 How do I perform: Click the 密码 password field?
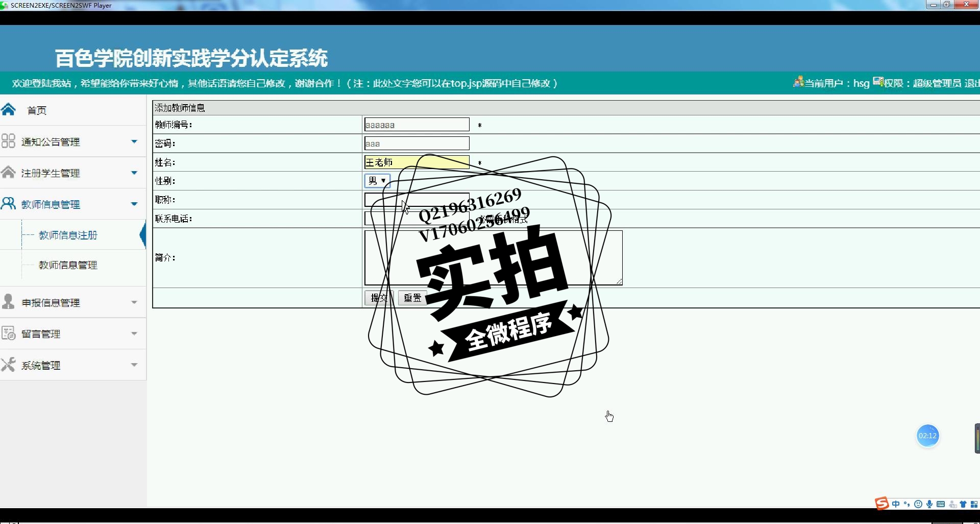coord(417,144)
